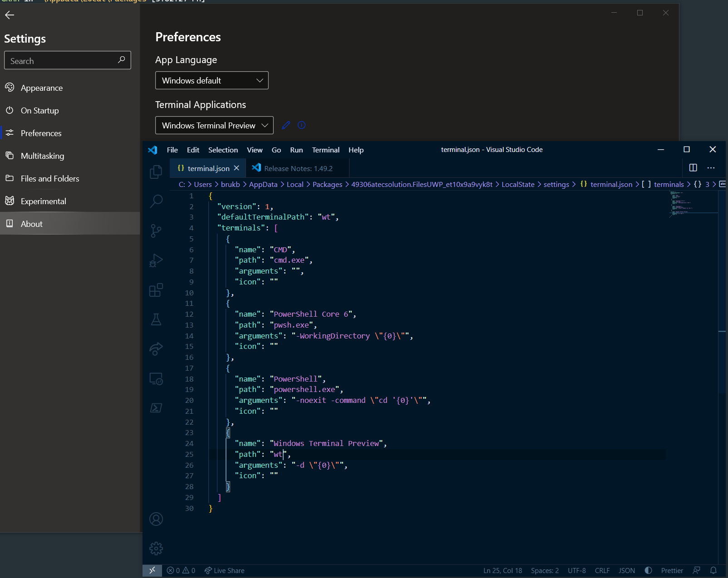Screen dimensions: 728x578
Task: Select the Search icon in the activity bar
Action: 156,201
